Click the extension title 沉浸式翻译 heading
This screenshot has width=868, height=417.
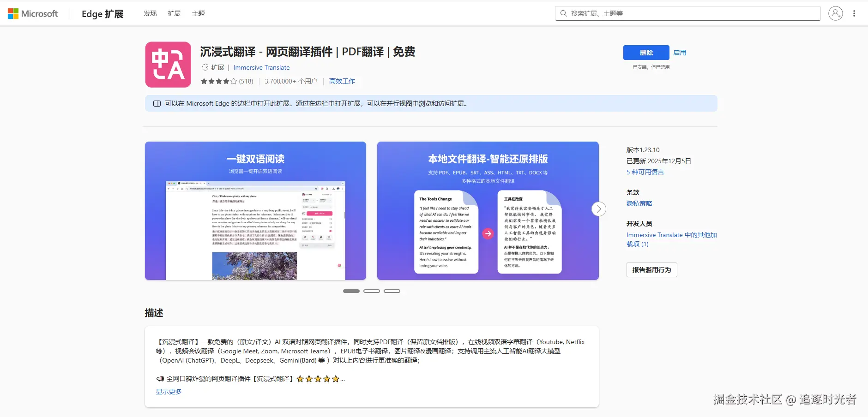[x=307, y=52]
